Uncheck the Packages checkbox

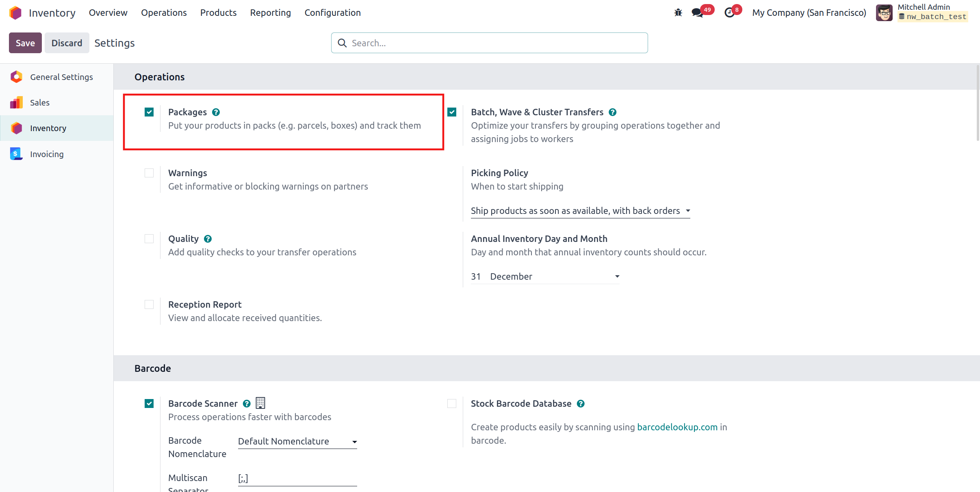[149, 112]
